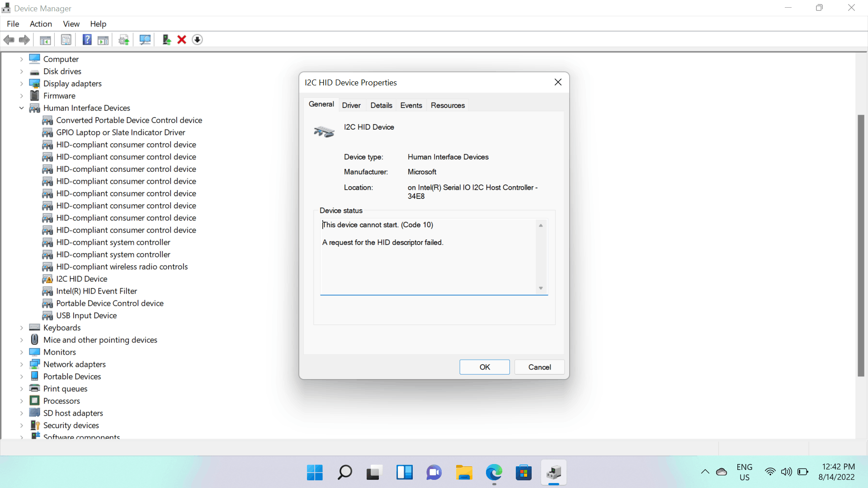Open Widgets from taskbar
Viewport: 868px width, 488px height.
404,473
